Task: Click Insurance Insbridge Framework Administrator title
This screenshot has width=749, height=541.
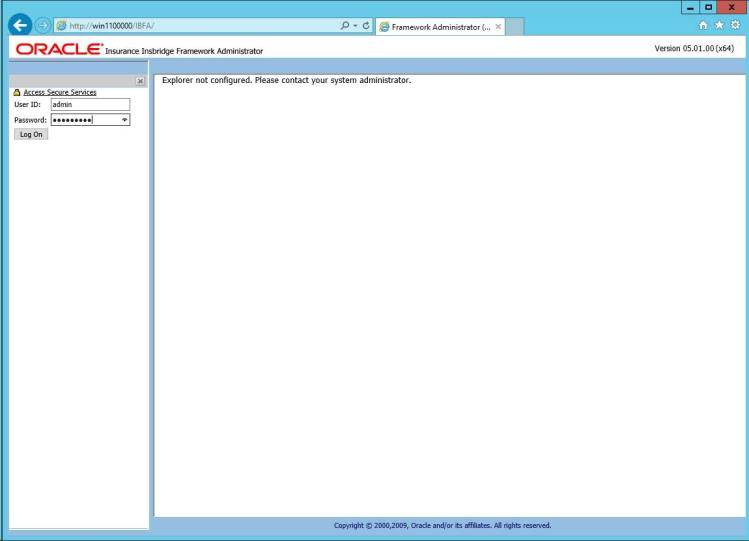Action: pos(184,51)
